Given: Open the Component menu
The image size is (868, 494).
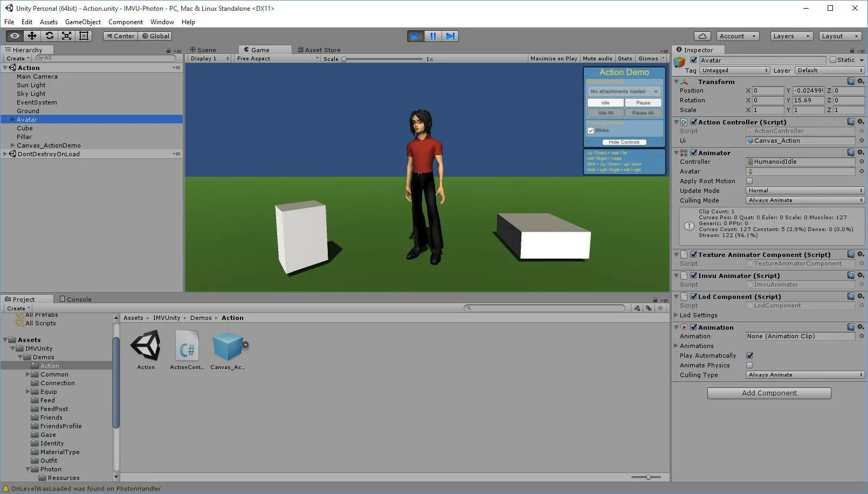Looking at the screenshot, I should pyautogui.click(x=126, y=22).
